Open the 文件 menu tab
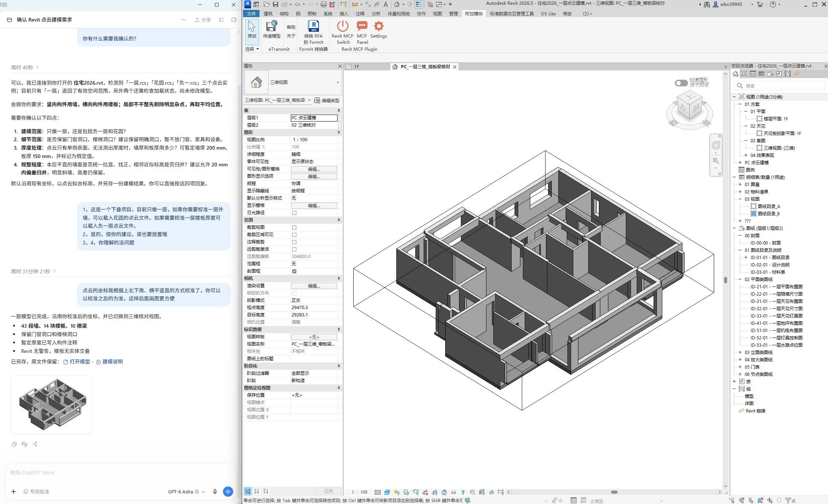The width and height of the screenshot is (828, 504). point(251,14)
